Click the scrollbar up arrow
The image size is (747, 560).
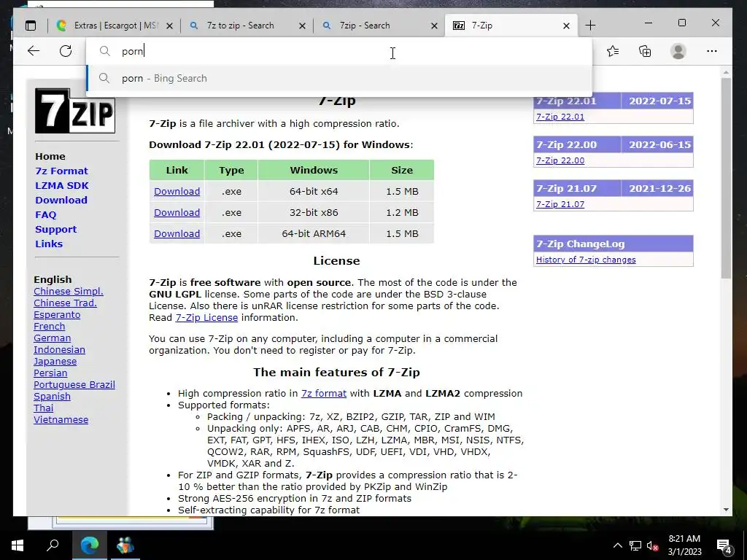[x=726, y=73]
